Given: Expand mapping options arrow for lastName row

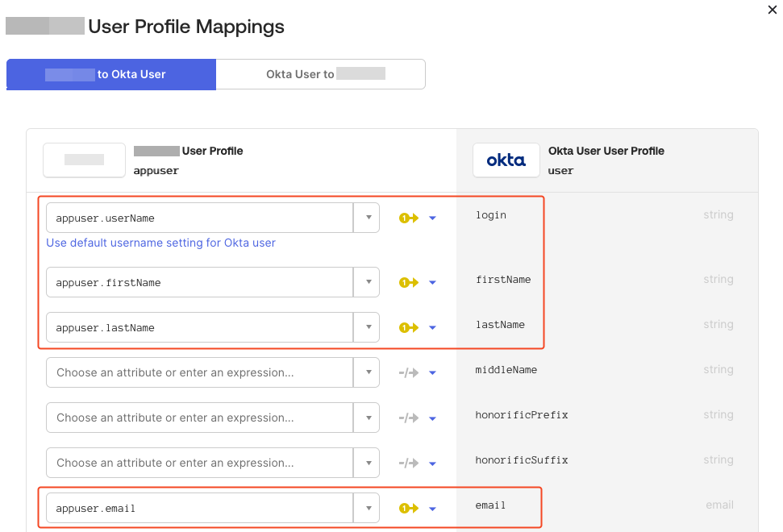Looking at the screenshot, I should (432, 328).
